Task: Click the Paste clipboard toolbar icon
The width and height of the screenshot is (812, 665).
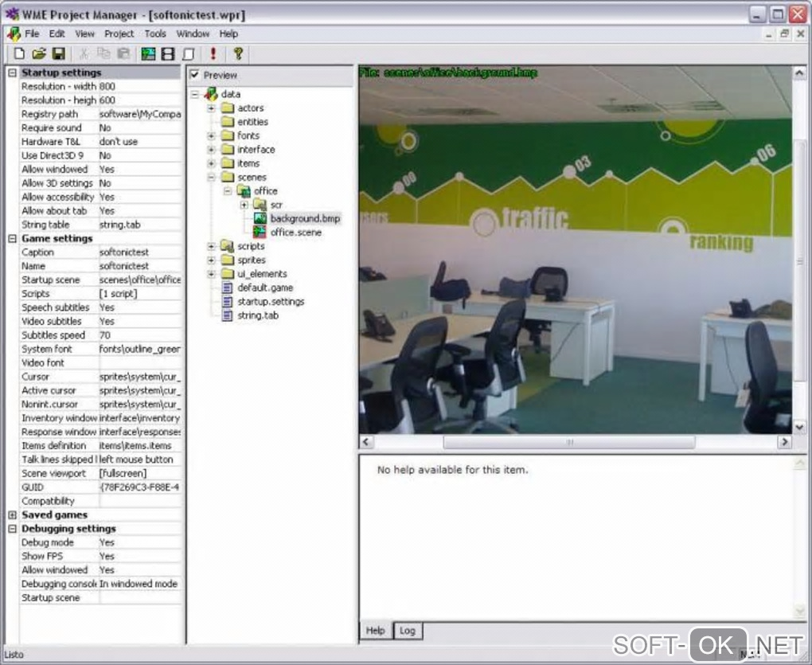Action: pyautogui.click(x=123, y=53)
